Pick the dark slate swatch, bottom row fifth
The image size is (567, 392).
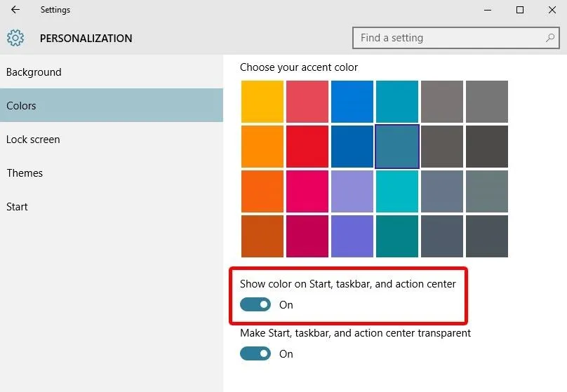point(442,236)
